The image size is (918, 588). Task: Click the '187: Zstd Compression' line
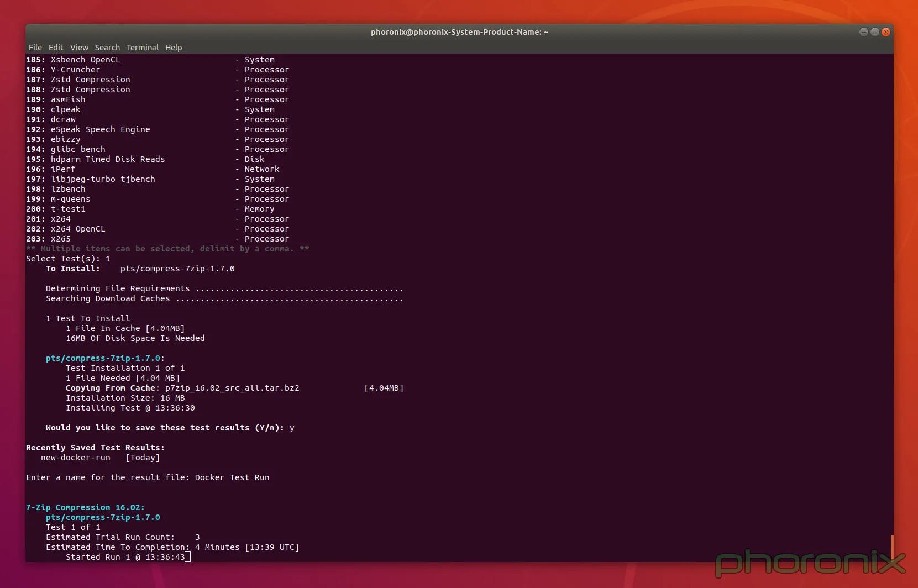coord(158,80)
